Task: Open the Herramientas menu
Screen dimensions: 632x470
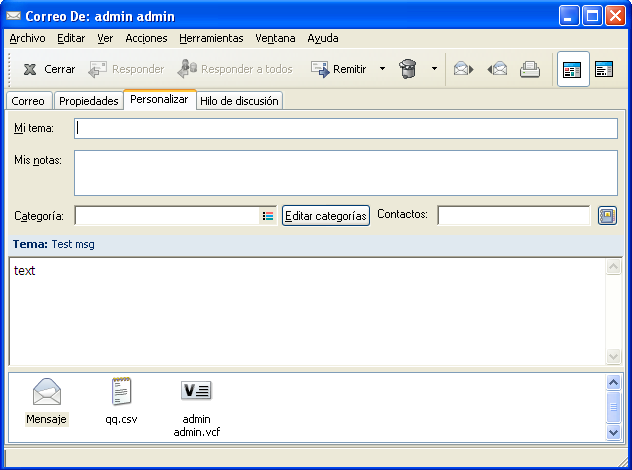Action: coord(211,38)
